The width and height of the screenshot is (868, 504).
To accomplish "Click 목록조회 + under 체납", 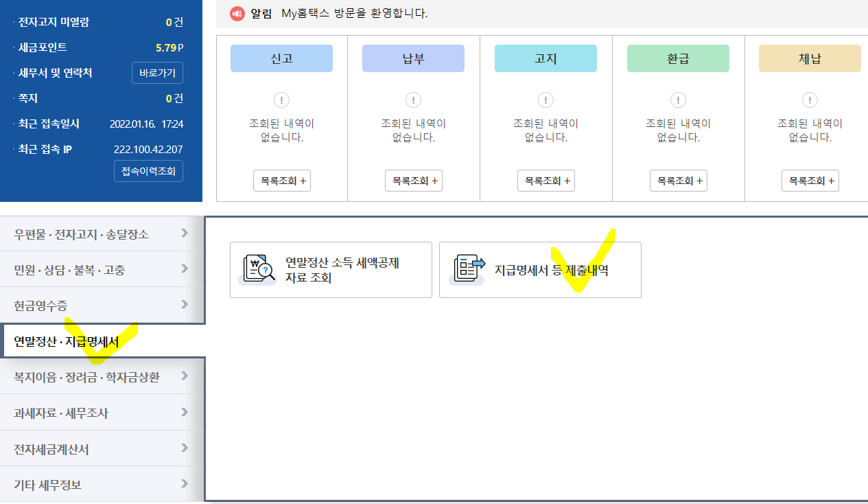I will pyautogui.click(x=810, y=181).
